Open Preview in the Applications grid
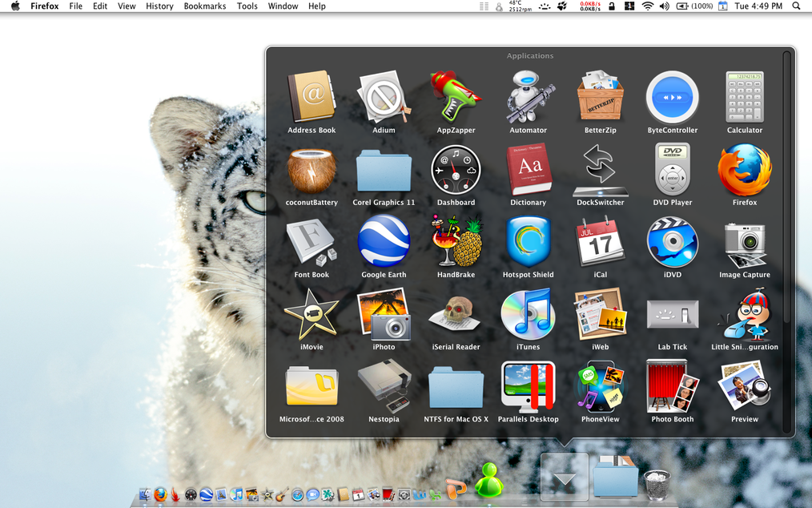This screenshot has width=812, height=508. (x=745, y=387)
